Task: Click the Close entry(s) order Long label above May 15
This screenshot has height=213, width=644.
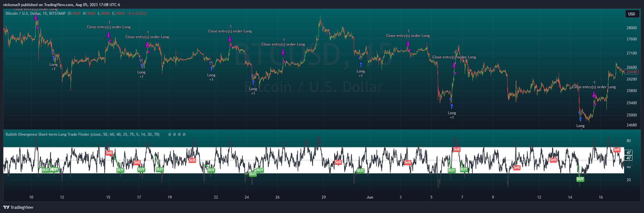Action: (x=109, y=27)
